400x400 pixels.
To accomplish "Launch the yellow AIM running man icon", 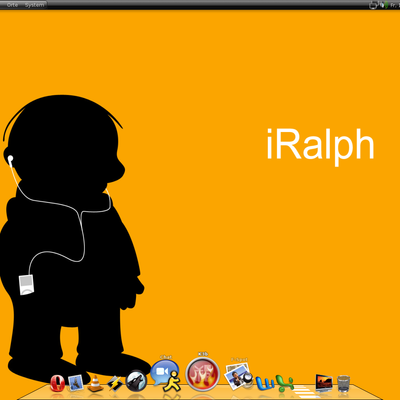I will click(x=172, y=382).
